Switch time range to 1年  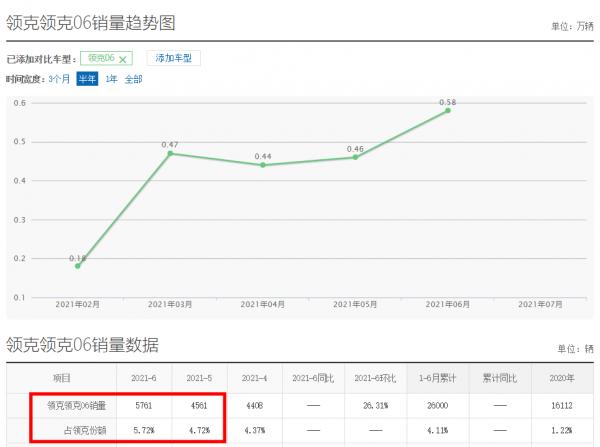[x=111, y=79]
